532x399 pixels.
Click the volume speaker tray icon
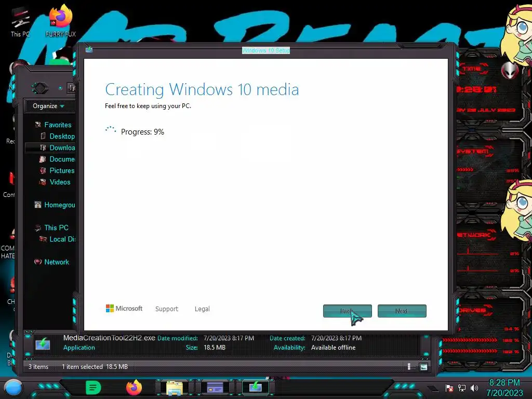coord(474,388)
